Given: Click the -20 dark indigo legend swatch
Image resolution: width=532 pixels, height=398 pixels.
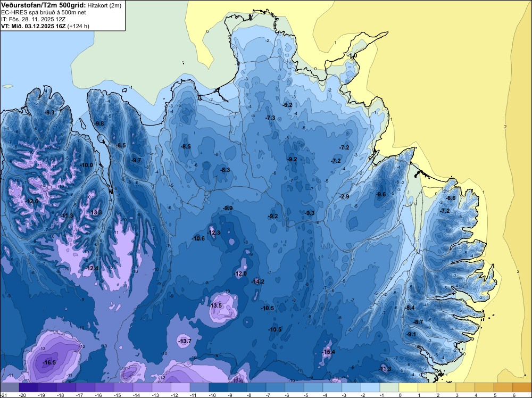Looking at the screenshot, I should pos(29,387).
